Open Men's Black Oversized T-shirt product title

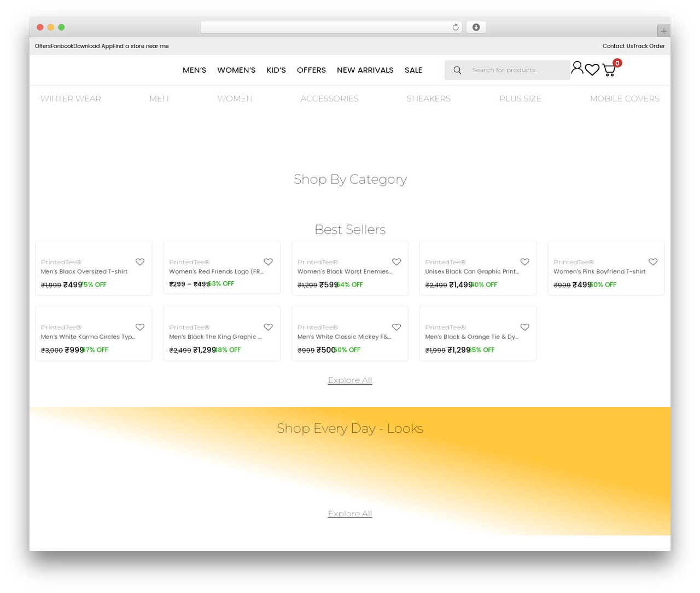pos(84,271)
